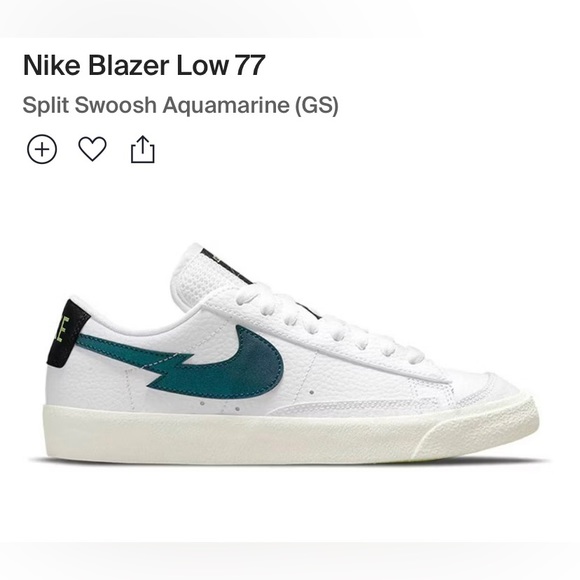Favorite the Nike Blazer with the heart icon
The image size is (580, 580).
tap(92, 149)
